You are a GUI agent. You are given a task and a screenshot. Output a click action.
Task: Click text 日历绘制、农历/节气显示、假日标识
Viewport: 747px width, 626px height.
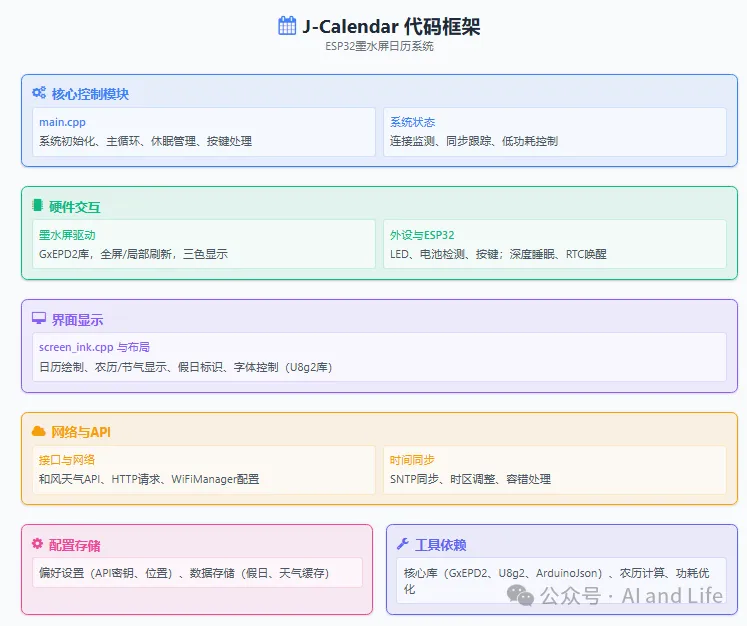coord(131,367)
